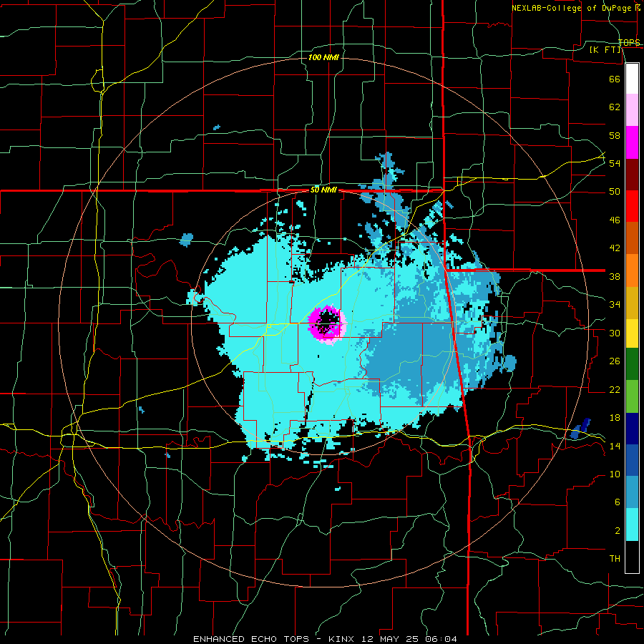644x644 pixels.
Task: Click the 50 label on the scale
Action: click(x=615, y=192)
